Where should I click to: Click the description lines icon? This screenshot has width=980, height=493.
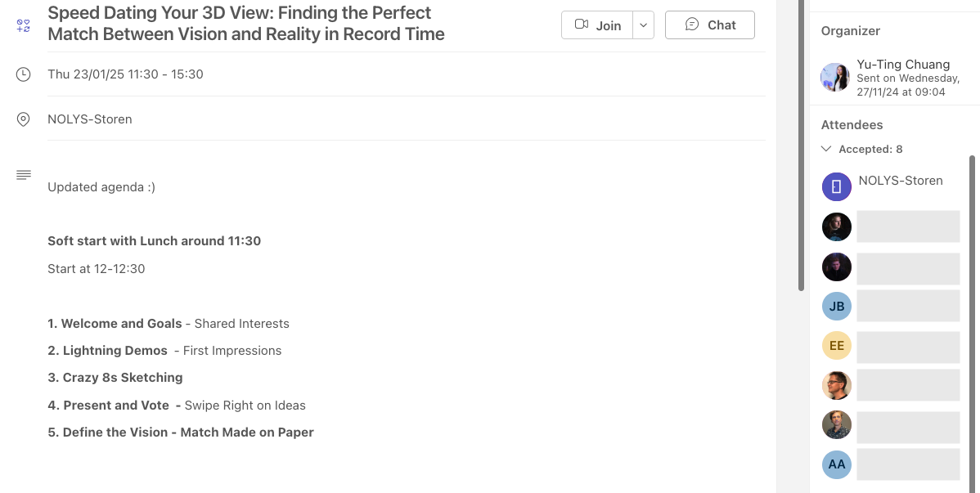(24, 175)
